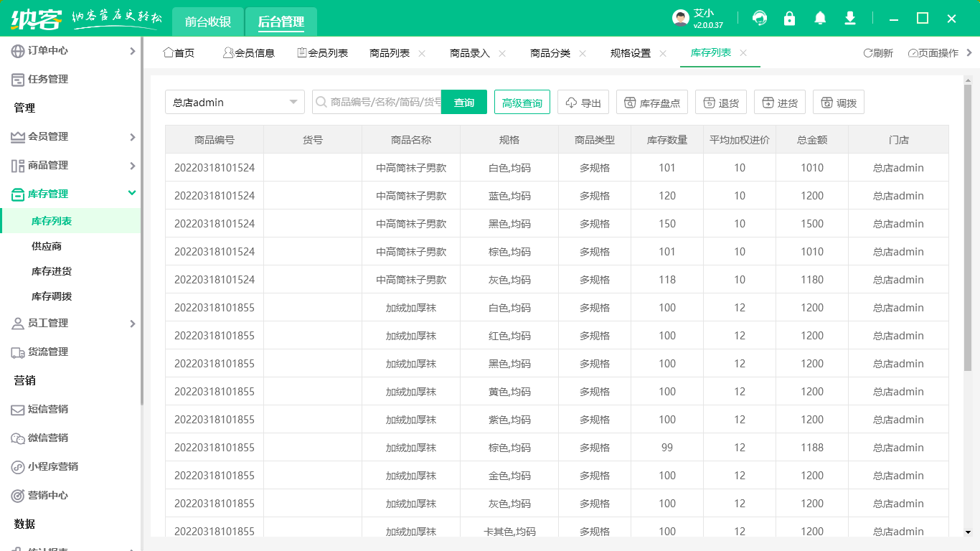Open the 总店admin store dropdown
The image size is (980, 551).
(x=235, y=102)
